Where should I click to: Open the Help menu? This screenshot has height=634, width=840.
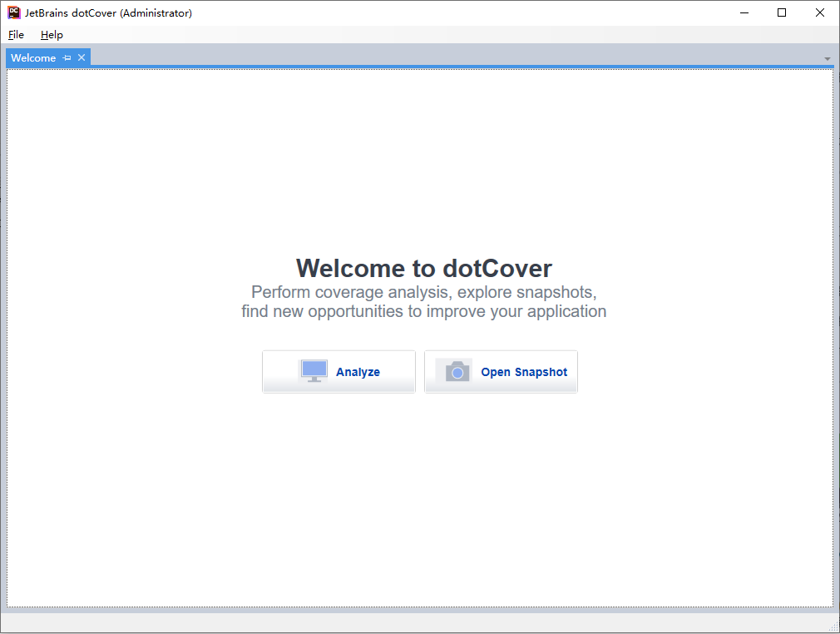click(52, 35)
